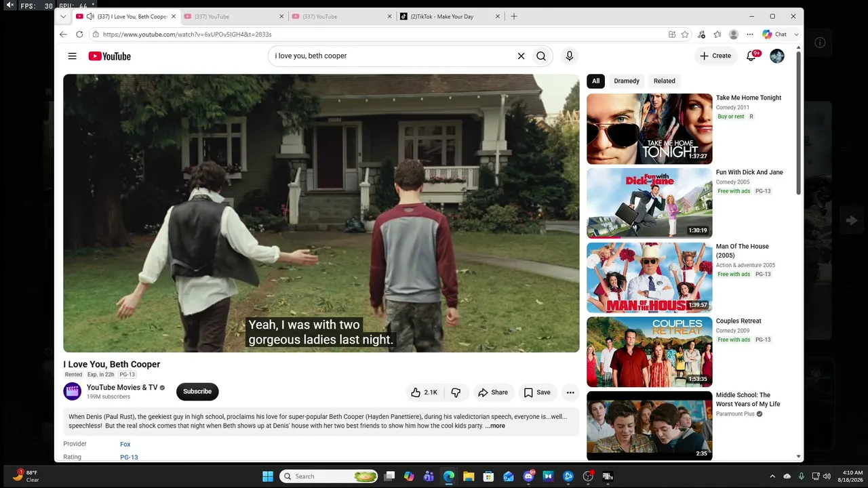The image size is (868, 488).
Task: Open Copilot Chat in the browser
Action: 774,35
